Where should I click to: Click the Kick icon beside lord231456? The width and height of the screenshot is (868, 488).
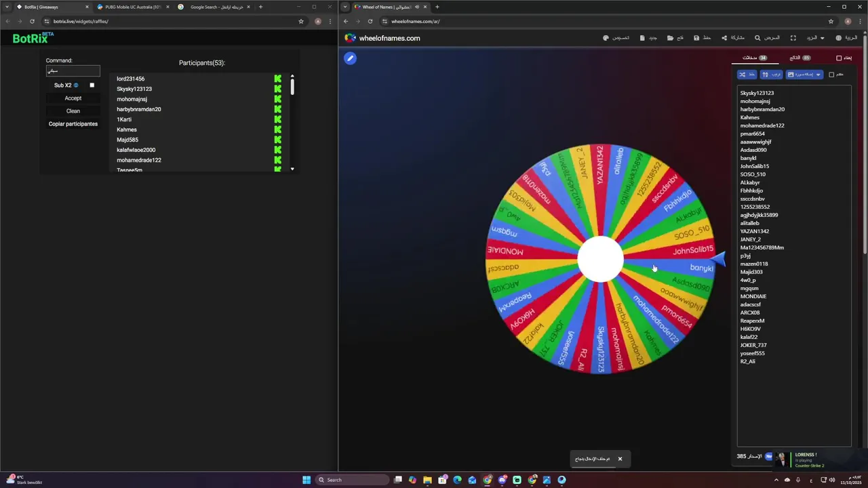pyautogui.click(x=277, y=79)
